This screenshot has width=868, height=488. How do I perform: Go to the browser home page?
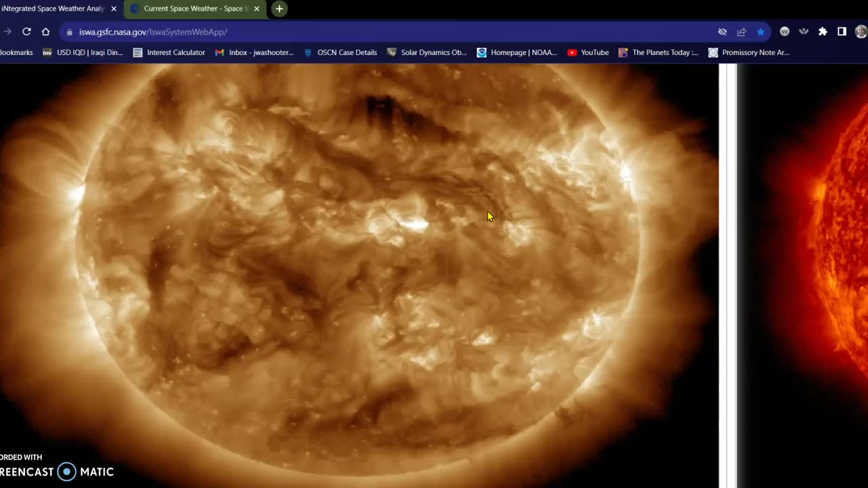[45, 32]
